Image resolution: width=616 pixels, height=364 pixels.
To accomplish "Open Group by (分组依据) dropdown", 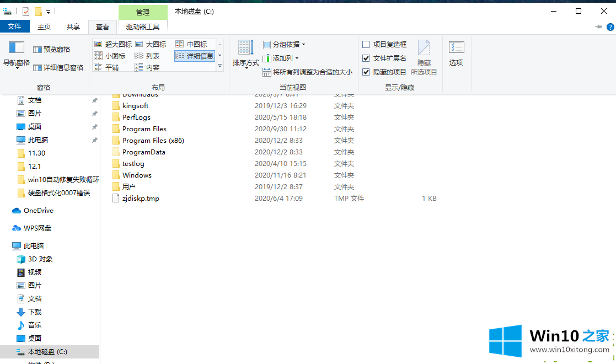I will pos(284,45).
